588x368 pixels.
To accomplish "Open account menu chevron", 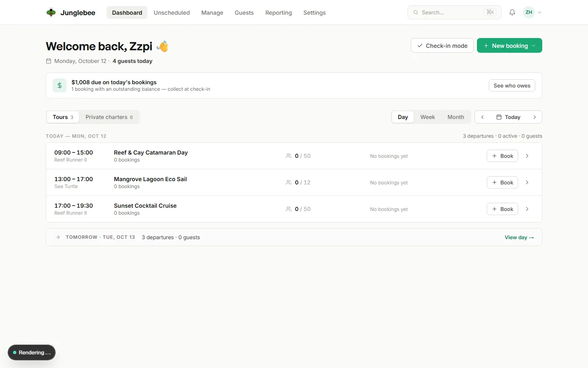I will (540, 12).
